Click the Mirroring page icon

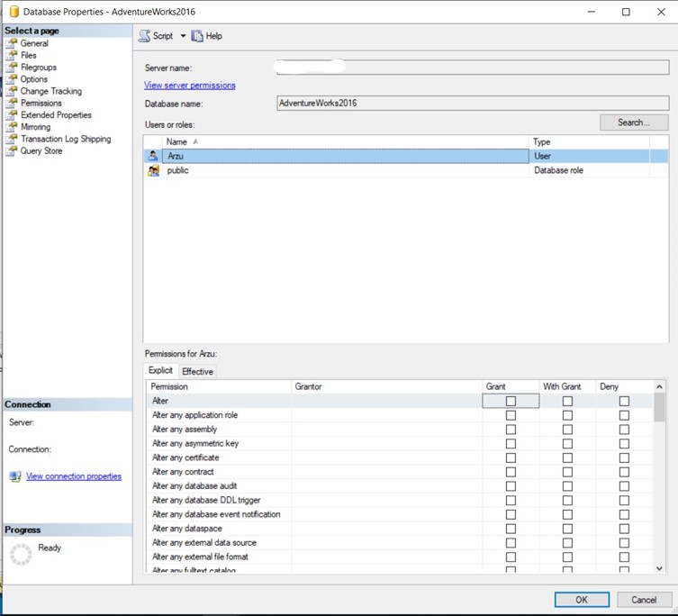(12, 127)
